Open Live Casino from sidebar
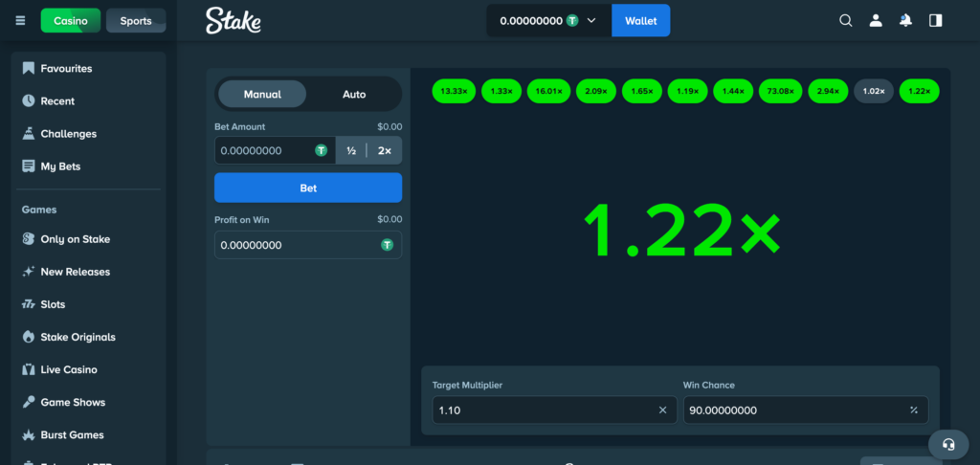Image resolution: width=980 pixels, height=465 pixels. 68,369
